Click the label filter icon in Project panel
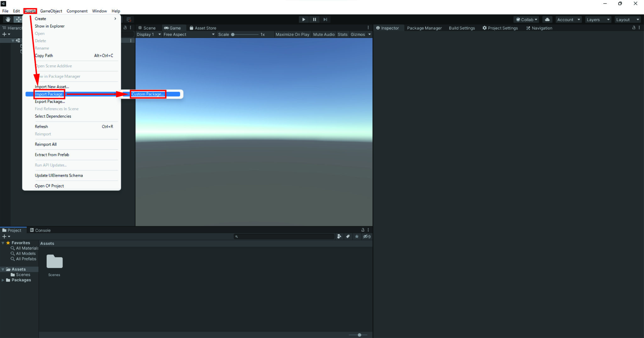 click(x=348, y=237)
